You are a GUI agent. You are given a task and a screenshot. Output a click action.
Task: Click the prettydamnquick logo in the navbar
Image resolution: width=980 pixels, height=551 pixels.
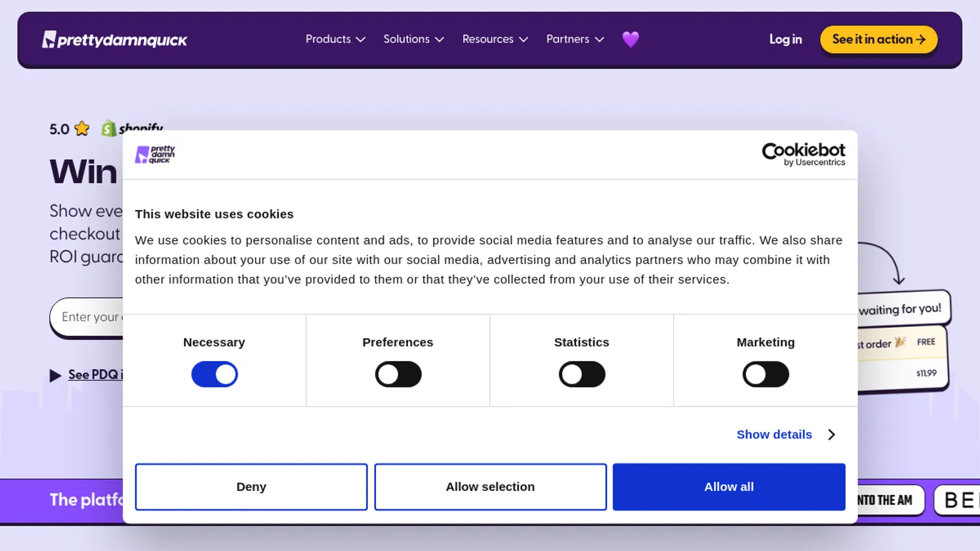click(115, 40)
